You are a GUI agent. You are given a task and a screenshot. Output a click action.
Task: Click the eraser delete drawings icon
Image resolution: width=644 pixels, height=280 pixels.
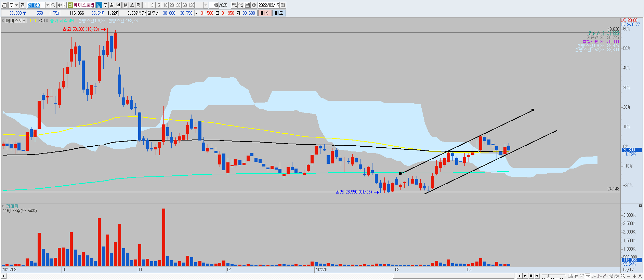pos(611,276)
